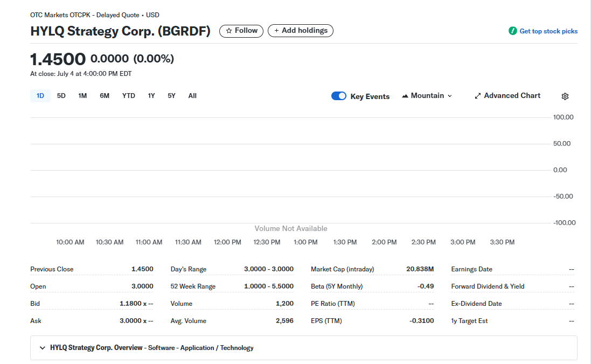Image resolution: width=591 pixels, height=364 pixels.
Task: Open the Get top stock picks link
Action: 548,31
